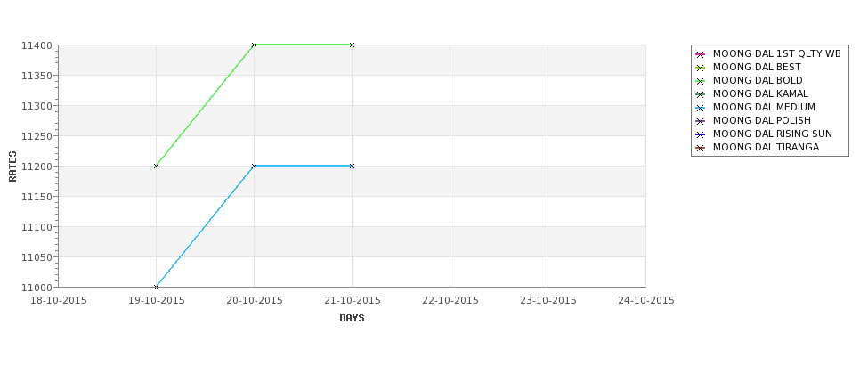Click the MOONG DAL KAMAL legend marker

point(701,94)
